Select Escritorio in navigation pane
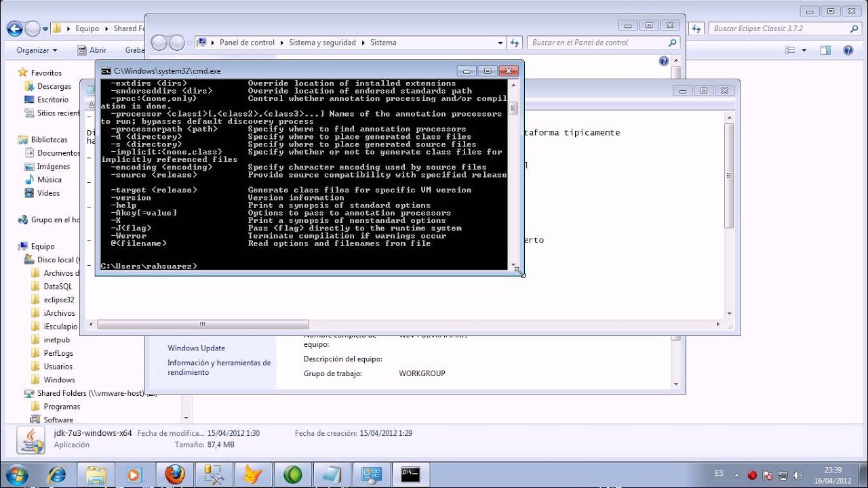The height and width of the screenshot is (488, 868). pyautogui.click(x=52, y=100)
